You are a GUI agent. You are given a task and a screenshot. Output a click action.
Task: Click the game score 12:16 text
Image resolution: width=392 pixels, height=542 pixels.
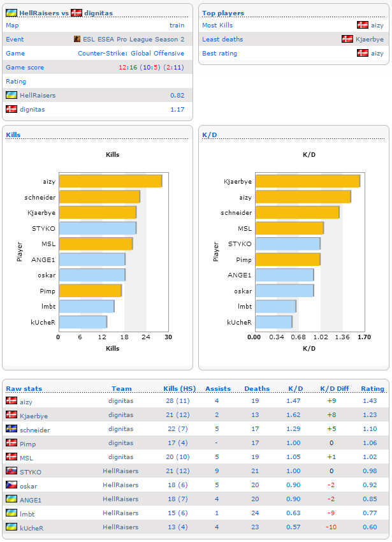(127, 68)
